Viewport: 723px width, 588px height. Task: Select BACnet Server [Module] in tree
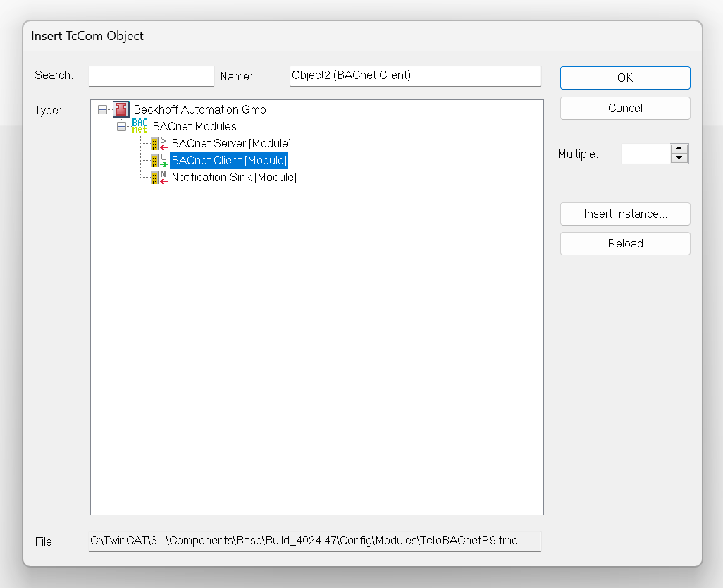point(231,143)
